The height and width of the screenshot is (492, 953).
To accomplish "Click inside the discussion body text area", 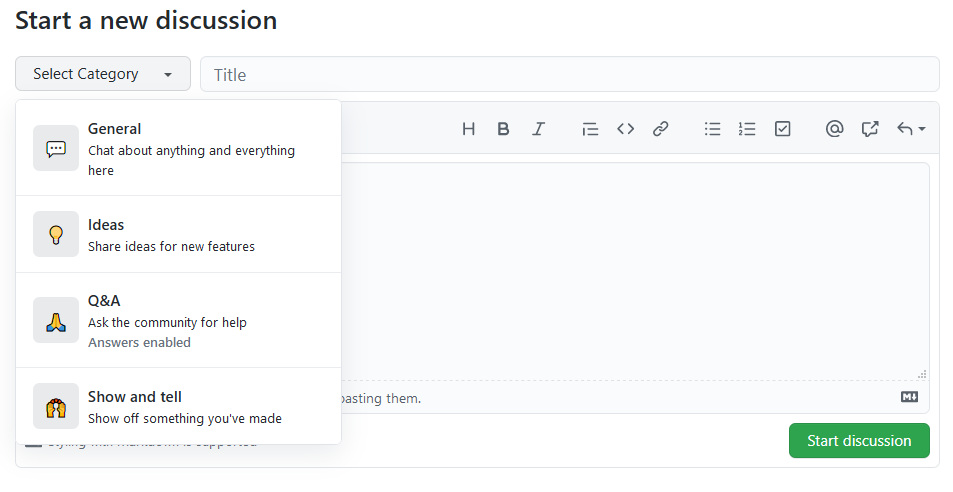I will (x=635, y=271).
